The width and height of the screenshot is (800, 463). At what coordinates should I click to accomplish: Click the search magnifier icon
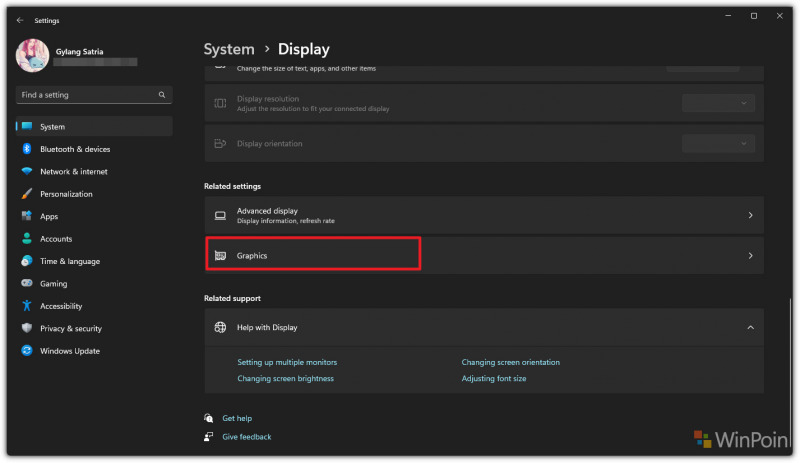click(162, 95)
